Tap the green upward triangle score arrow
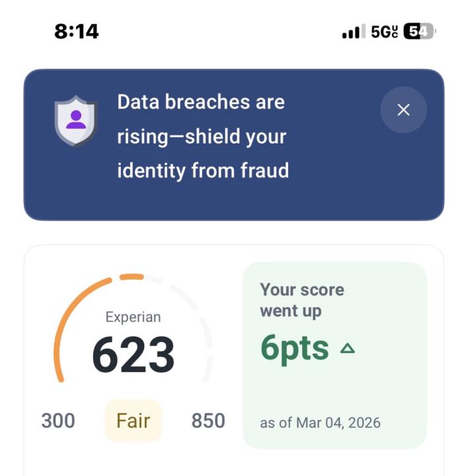The width and height of the screenshot is (468, 476). [348, 348]
